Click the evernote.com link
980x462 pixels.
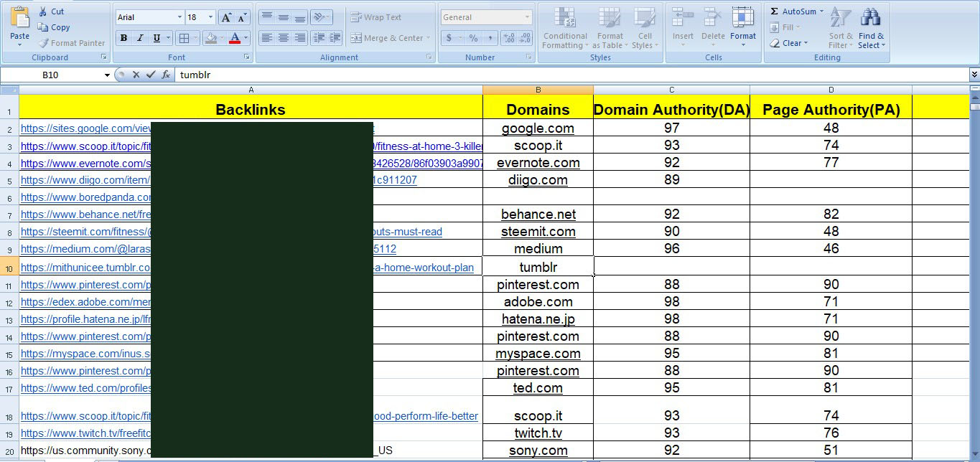click(x=538, y=163)
